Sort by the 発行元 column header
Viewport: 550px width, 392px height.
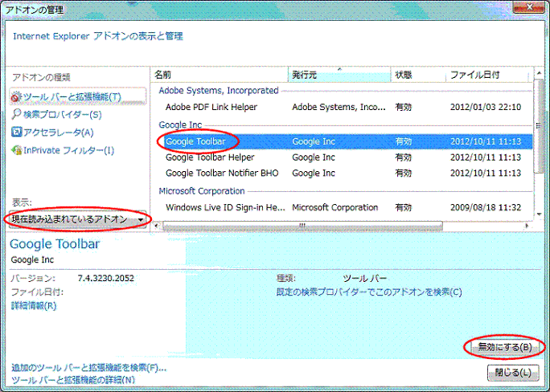tap(339, 75)
